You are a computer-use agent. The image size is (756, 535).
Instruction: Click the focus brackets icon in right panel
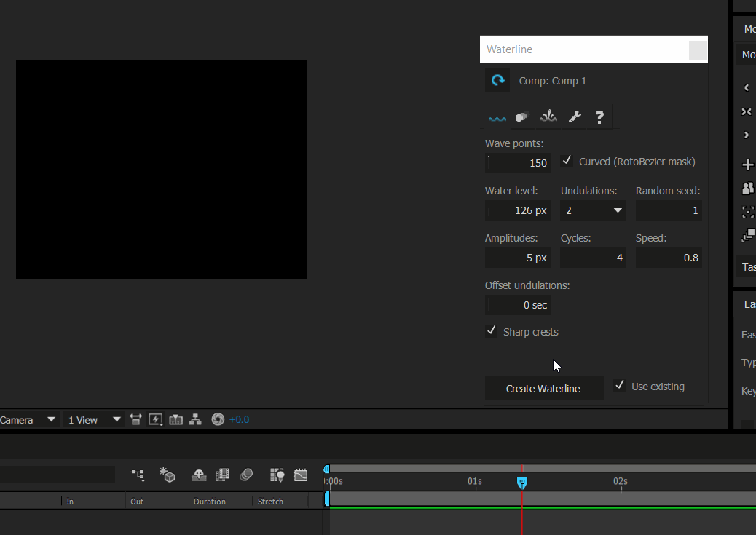point(747,212)
